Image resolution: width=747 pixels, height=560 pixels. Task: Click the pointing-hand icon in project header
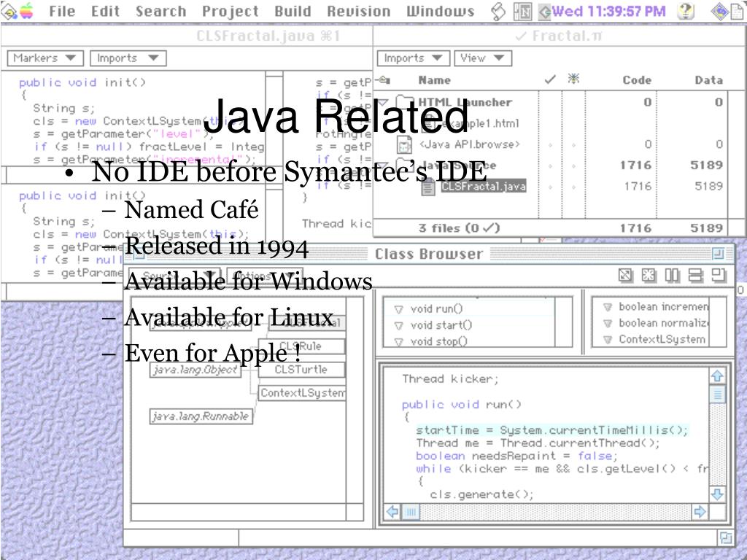[384, 79]
